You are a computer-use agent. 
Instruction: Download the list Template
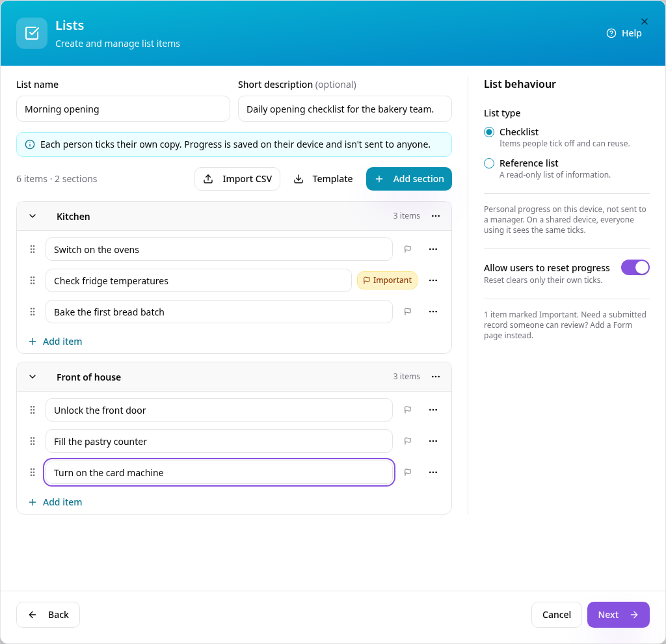(x=323, y=179)
